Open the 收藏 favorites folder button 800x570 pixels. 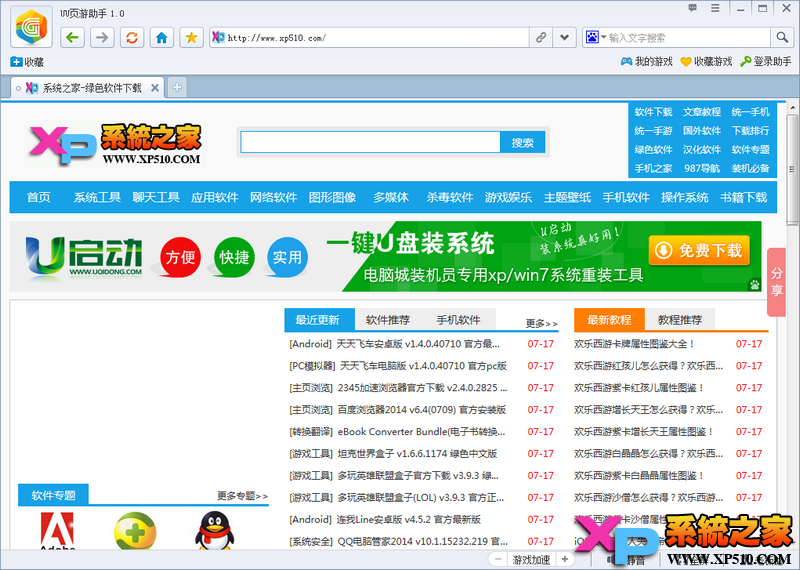[x=27, y=62]
